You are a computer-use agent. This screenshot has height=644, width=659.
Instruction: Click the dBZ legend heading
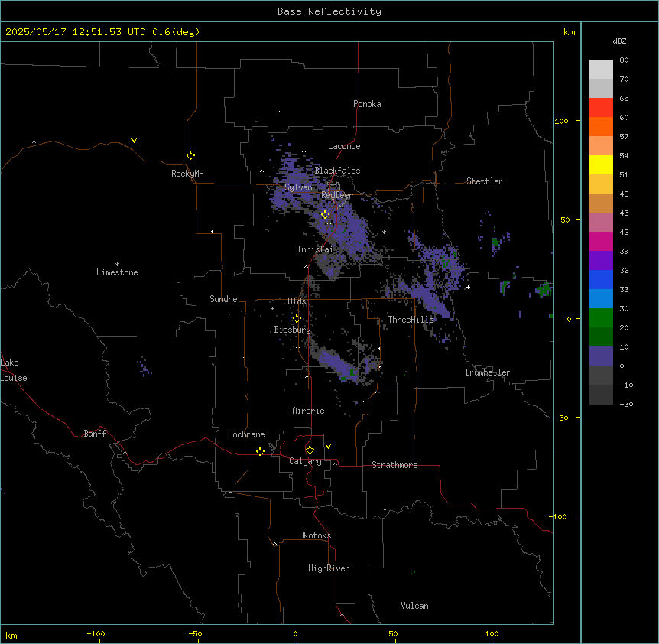click(x=619, y=41)
